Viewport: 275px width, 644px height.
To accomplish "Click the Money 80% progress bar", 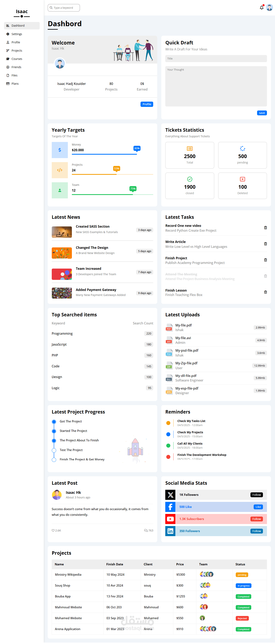I will coord(112,154).
